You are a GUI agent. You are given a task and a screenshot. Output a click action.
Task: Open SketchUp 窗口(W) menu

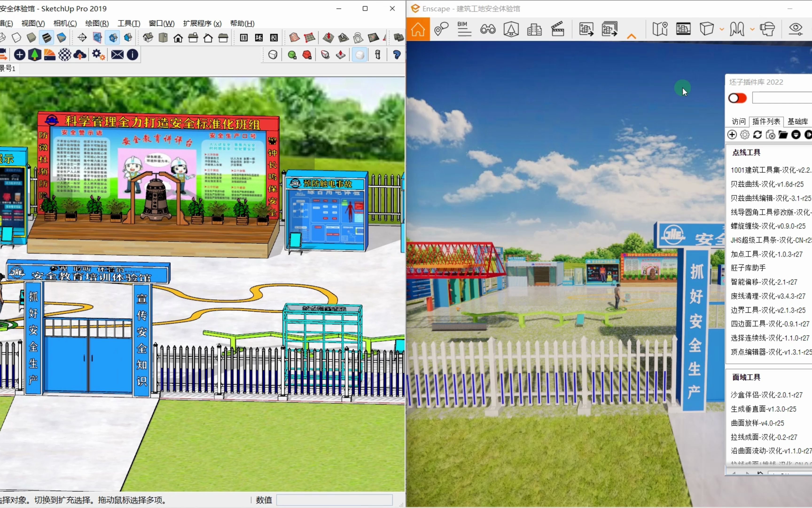162,23
